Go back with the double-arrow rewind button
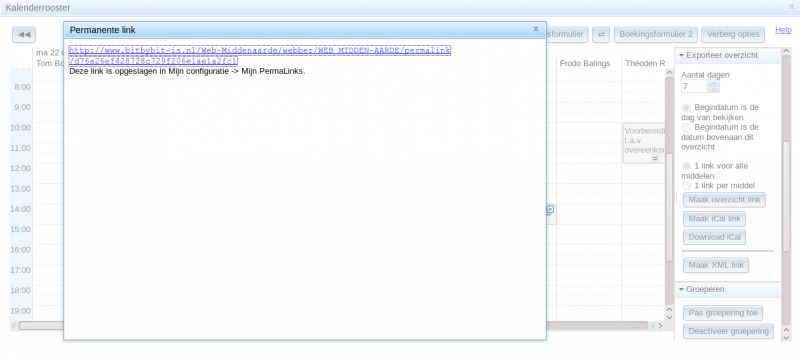 point(24,35)
